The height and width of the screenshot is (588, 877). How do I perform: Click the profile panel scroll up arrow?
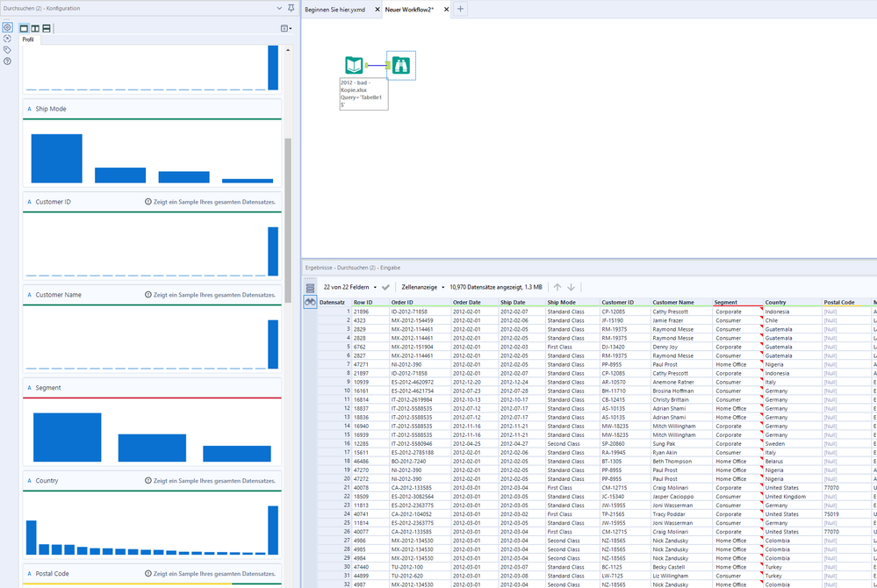pyautogui.click(x=288, y=50)
